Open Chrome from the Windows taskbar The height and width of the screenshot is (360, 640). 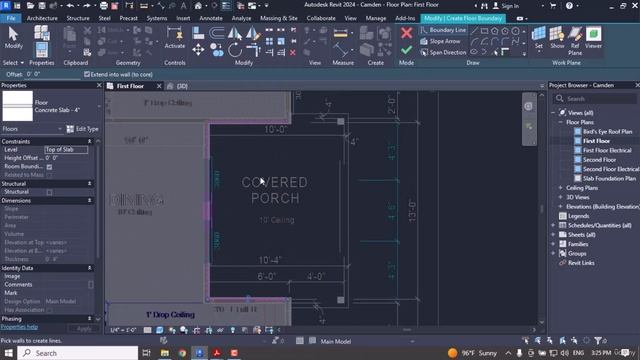(182, 353)
